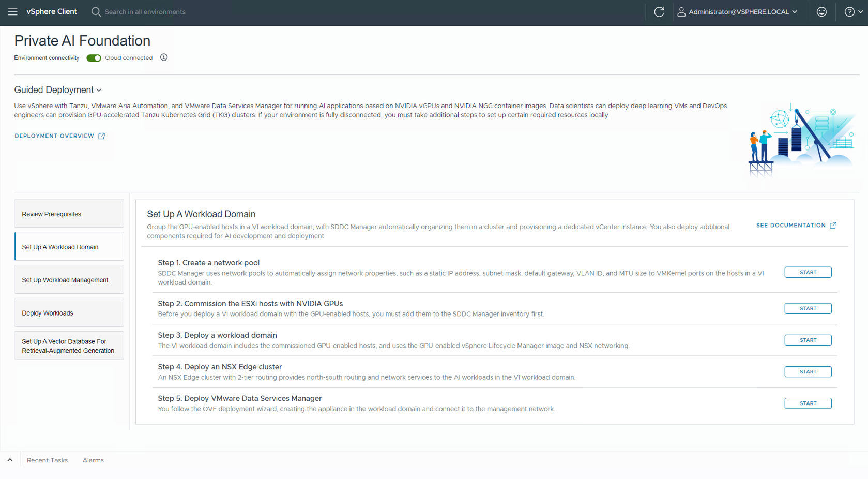
Task: Click the Private AI Foundation heading
Action: coord(82,41)
